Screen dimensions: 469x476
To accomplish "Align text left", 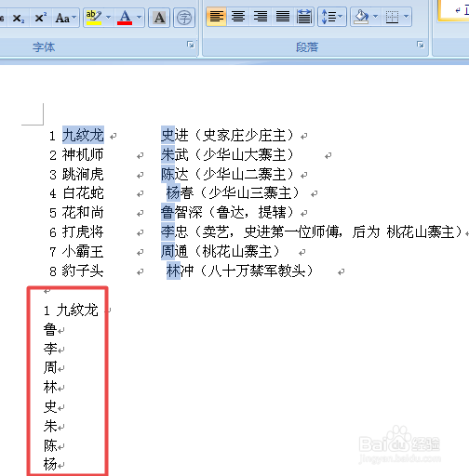I will 216,17.
